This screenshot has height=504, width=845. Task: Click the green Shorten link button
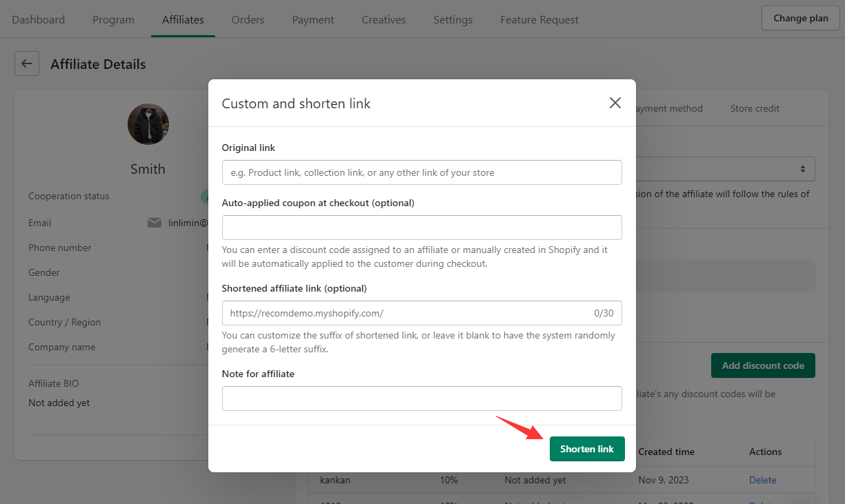coord(586,449)
